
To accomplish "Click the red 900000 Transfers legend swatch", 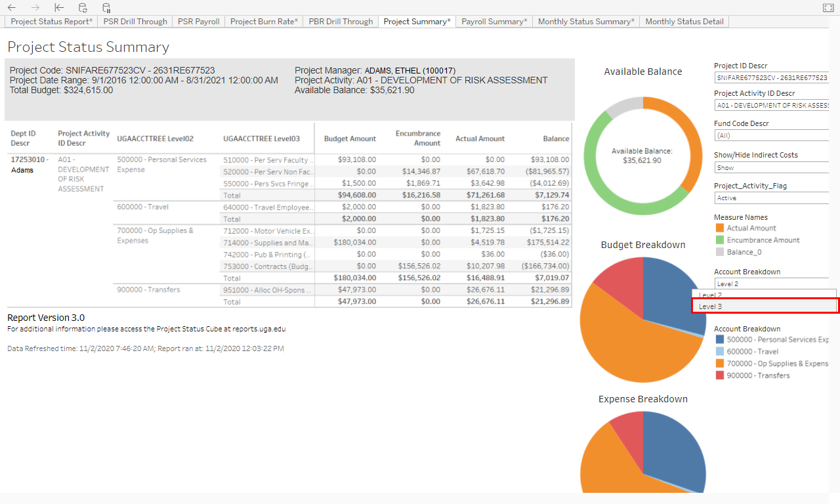I will coord(720,375).
